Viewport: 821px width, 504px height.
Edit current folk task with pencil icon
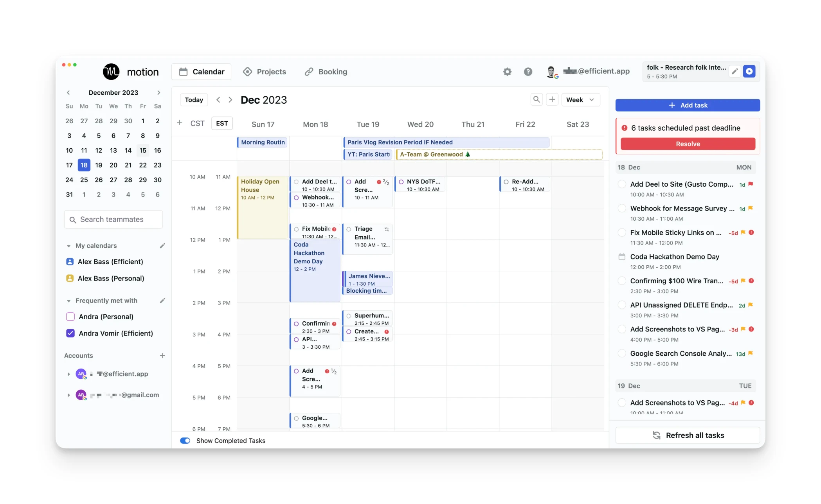[x=735, y=71]
